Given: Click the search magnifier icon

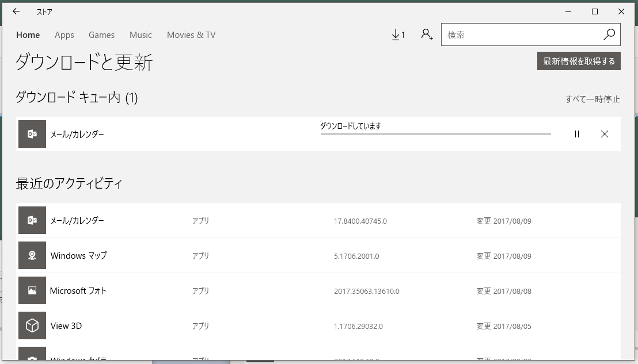Looking at the screenshot, I should pos(609,35).
